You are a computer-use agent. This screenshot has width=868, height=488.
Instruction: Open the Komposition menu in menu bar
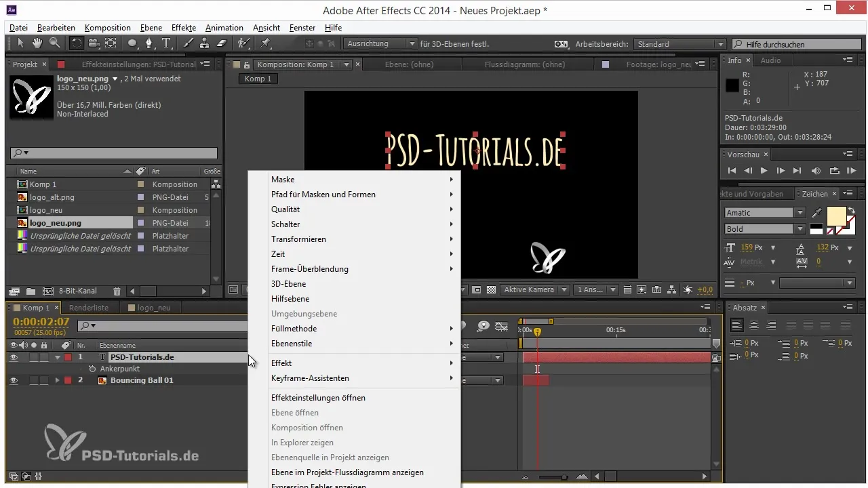click(108, 28)
